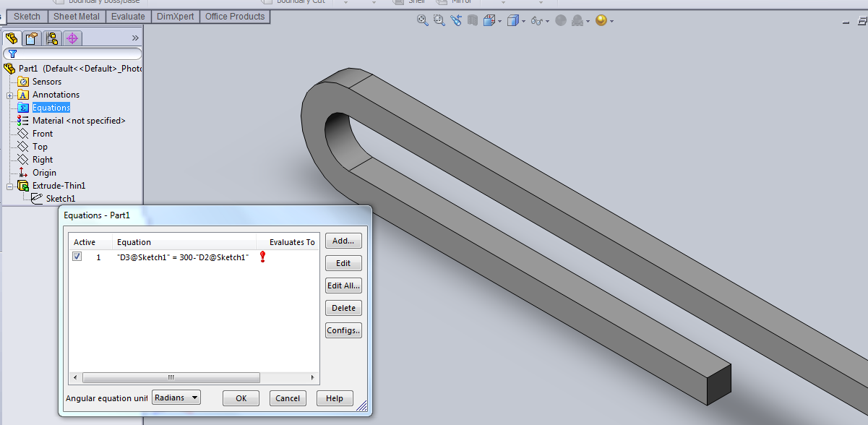Viewport: 868px width, 425px height.
Task: Click the Extrude-Thin1 feature icon
Action: pyautogui.click(x=23, y=186)
